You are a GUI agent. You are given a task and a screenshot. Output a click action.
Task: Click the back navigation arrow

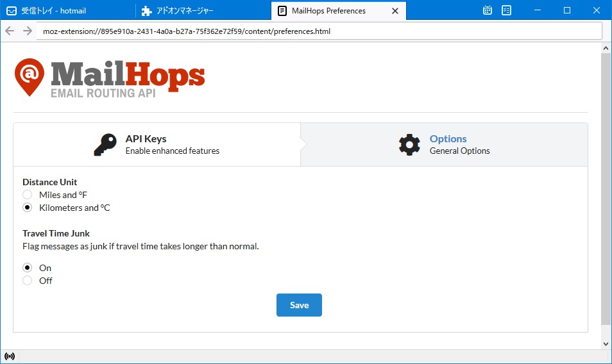pyautogui.click(x=10, y=31)
